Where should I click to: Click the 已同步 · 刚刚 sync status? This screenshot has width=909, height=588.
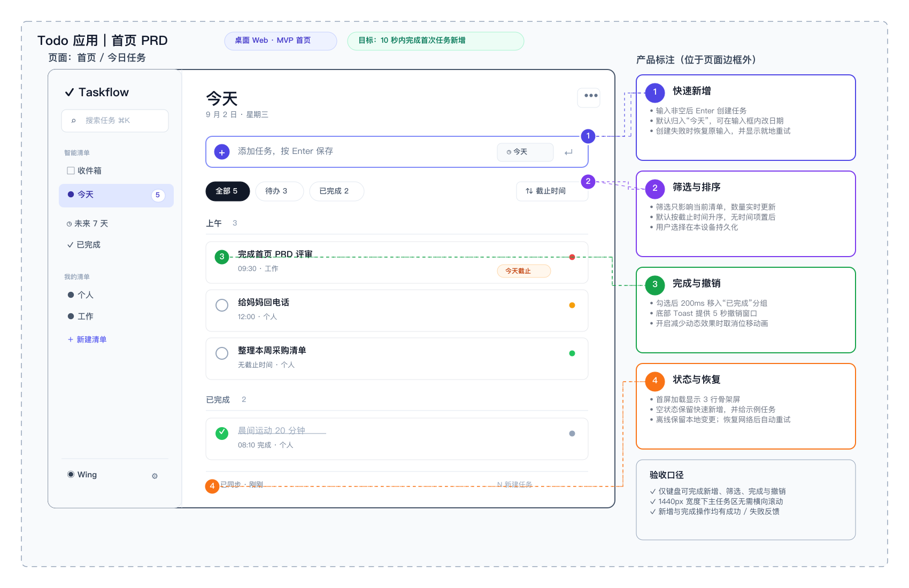(x=242, y=484)
